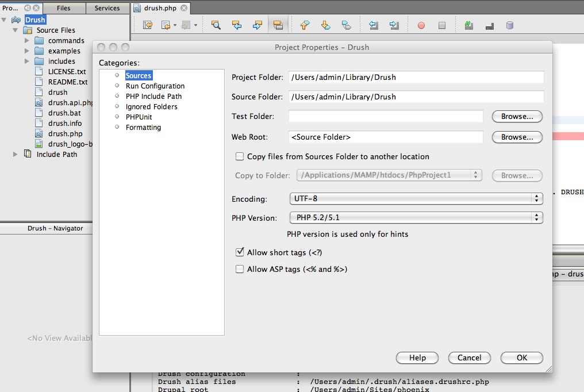Screen dimensions: 584x392
Task: Open the Forward history dropdown arrow
Action: tap(195, 25)
